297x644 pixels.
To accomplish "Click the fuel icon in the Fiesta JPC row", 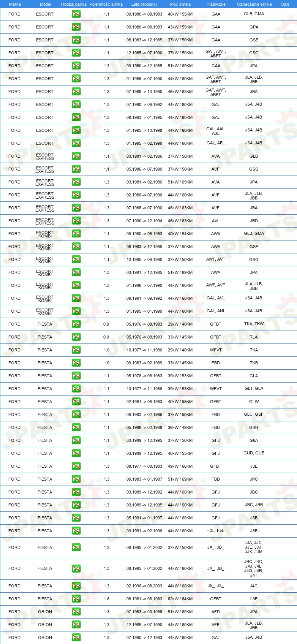I will coord(76,479).
